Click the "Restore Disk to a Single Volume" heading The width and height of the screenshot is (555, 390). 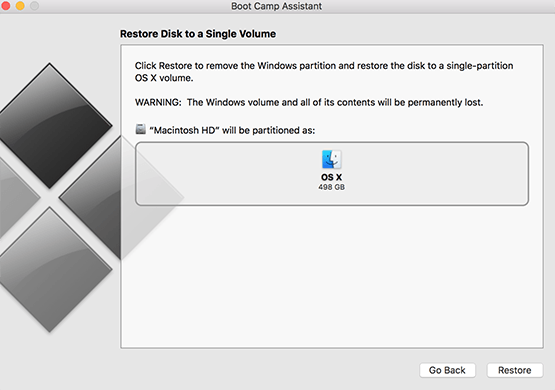point(198,34)
